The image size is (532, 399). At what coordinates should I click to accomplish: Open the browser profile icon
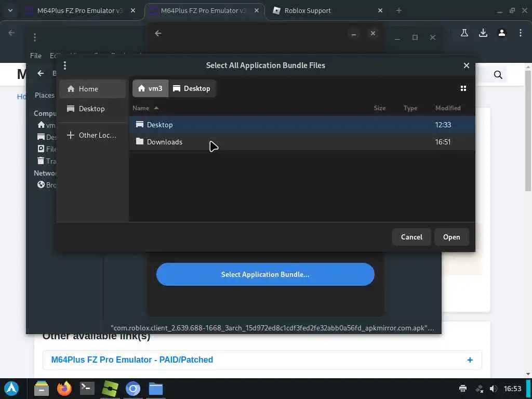(502, 33)
